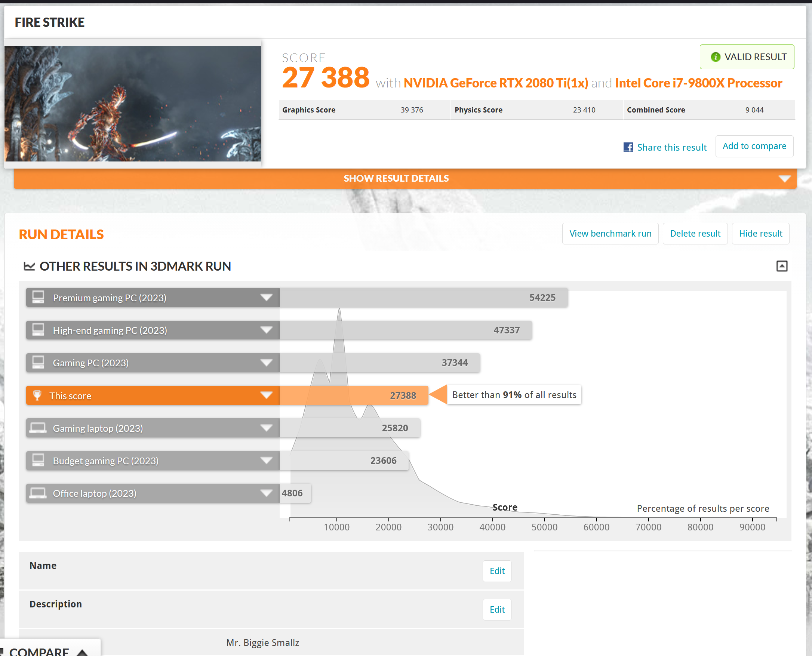Click Share this result link
The image size is (812, 656).
pyautogui.click(x=671, y=147)
